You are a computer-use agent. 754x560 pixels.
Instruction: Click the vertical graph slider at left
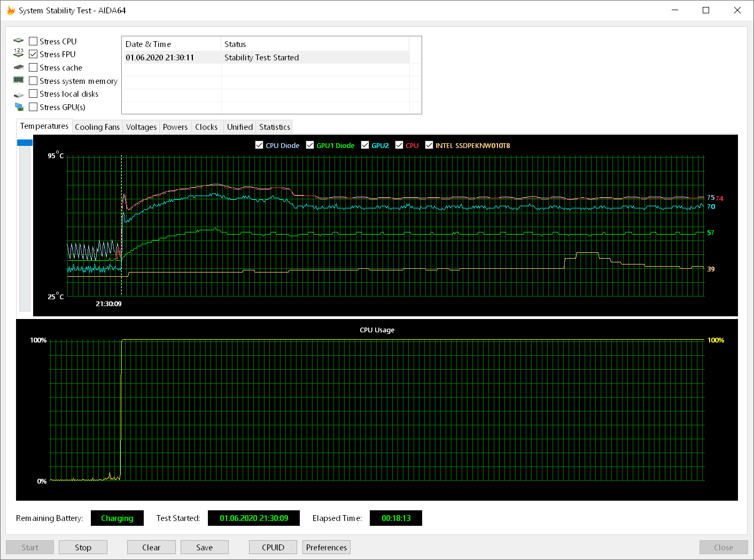click(25, 143)
